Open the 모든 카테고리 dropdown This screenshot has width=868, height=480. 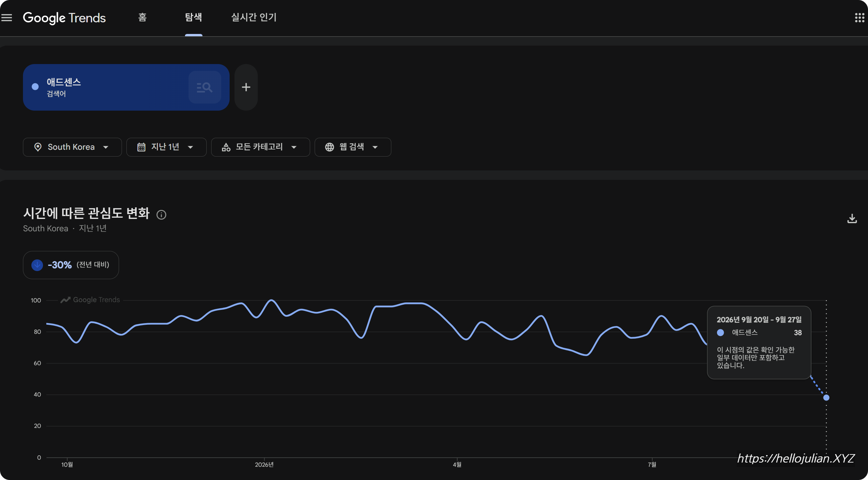[x=260, y=147]
